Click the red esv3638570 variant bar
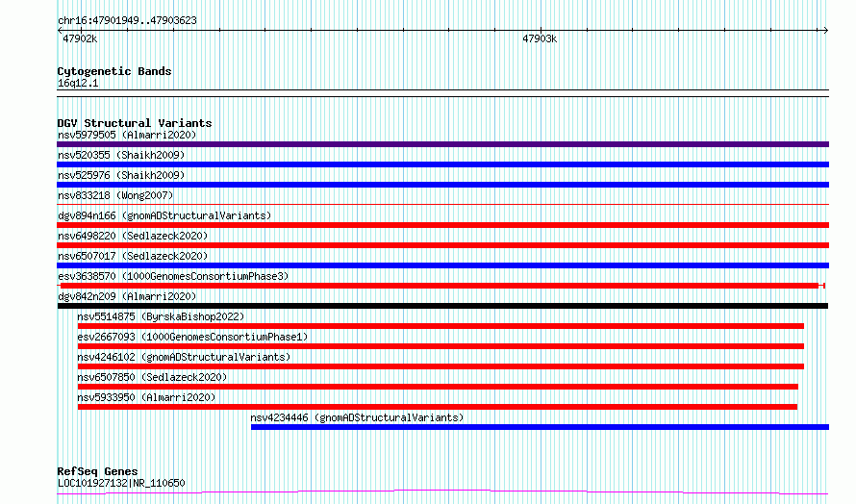Image resolution: width=856 pixels, height=504 pixels. (x=440, y=286)
